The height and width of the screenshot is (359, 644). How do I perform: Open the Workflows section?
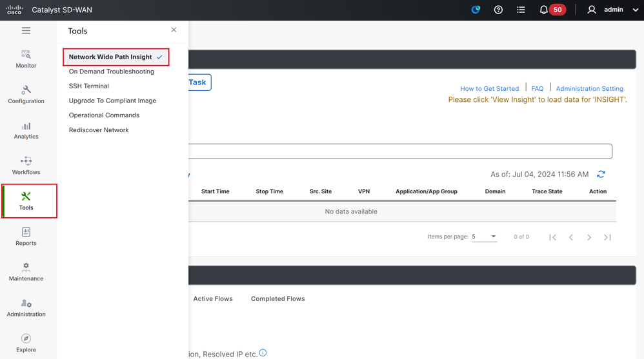(x=26, y=166)
